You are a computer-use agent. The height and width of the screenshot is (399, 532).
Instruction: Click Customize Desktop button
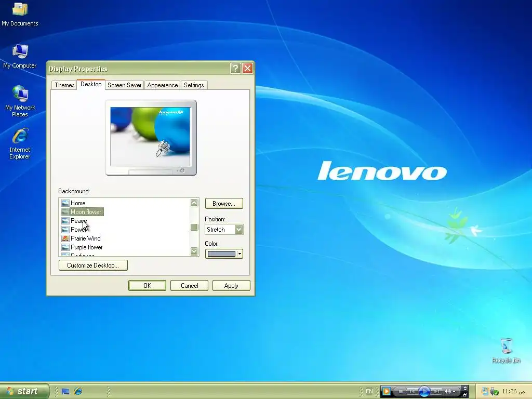(93, 265)
